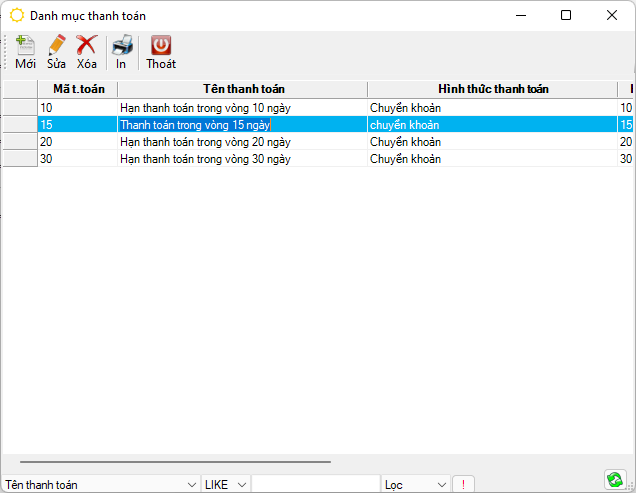The width and height of the screenshot is (636, 493).
Task: Click the green refresh icon at bottom right
Action: 614,480
